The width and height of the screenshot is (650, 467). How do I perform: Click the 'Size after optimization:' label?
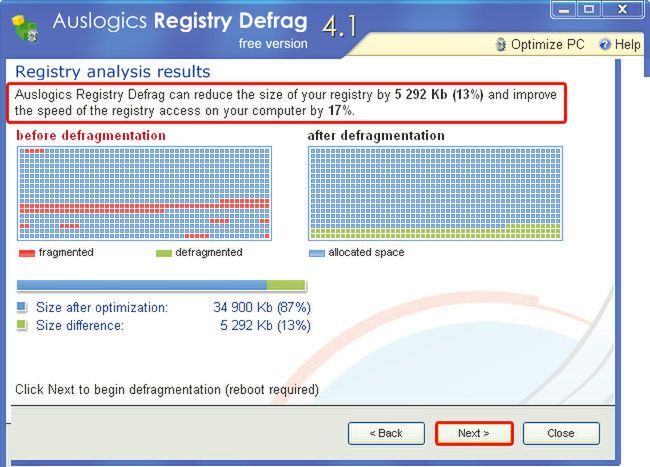[102, 307]
